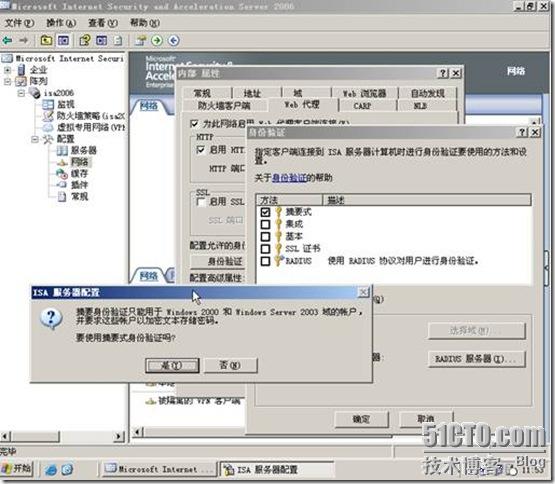Select the 插件 node under 配置

pyautogui.click(x=79, y=185)
